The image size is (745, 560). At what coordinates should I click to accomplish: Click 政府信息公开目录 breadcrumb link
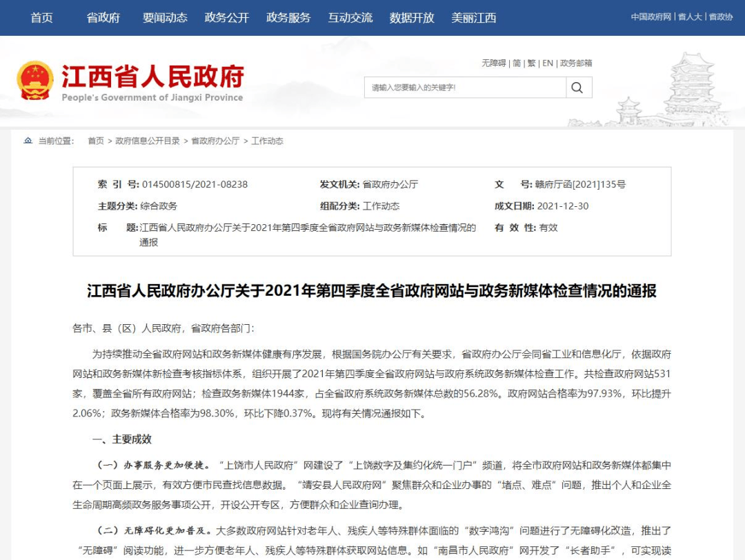pos(148,141)
